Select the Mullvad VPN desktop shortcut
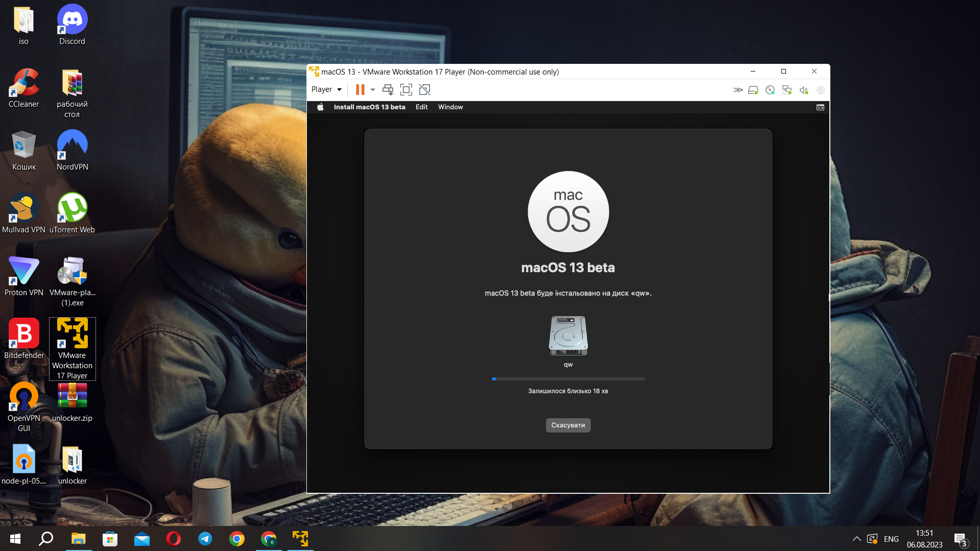980x551 pixels. [23, 214]
